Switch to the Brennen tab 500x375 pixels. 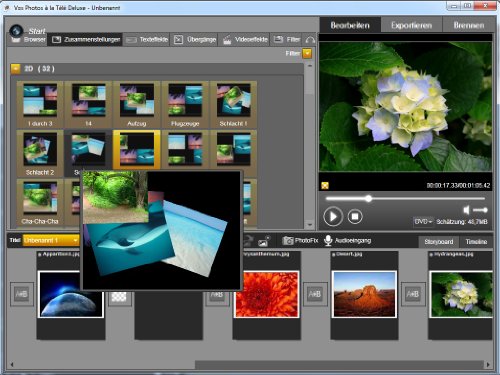[469, 25]
